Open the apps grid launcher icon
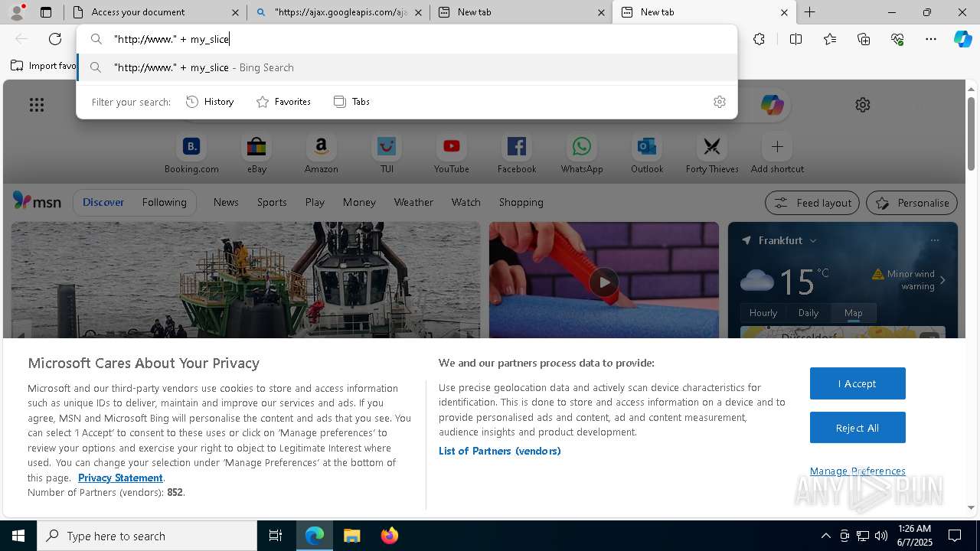Viewport: 980px width, 551px height. coord(37,105)
